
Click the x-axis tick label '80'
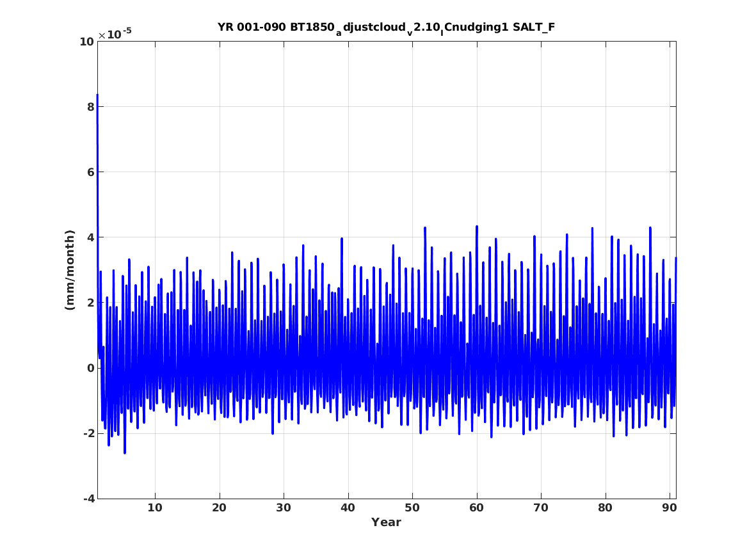(x=605, y=508)
